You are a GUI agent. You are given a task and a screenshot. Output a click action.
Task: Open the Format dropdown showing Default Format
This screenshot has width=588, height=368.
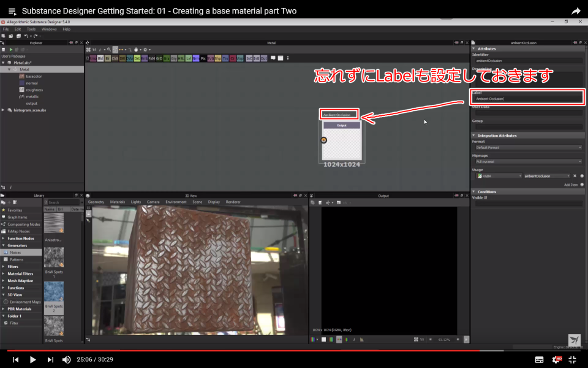[529, 148]
